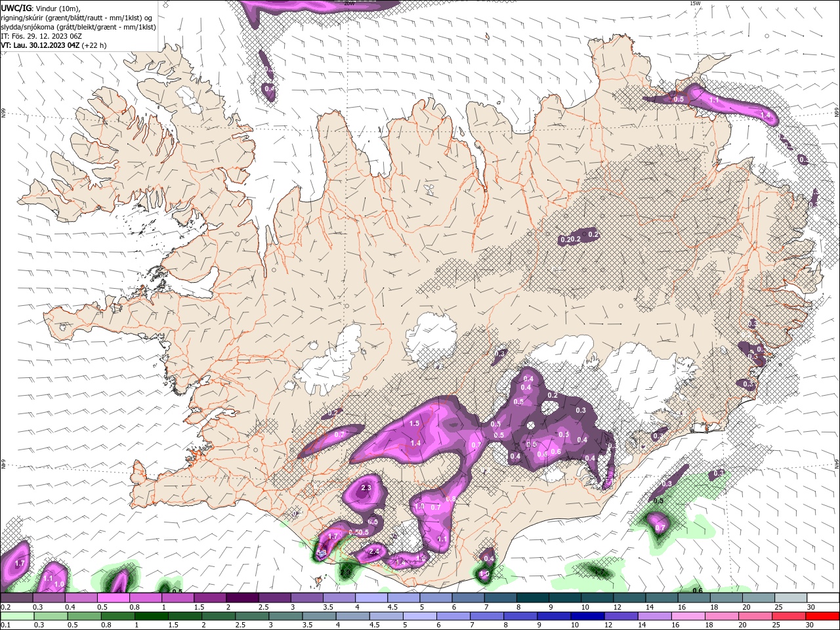Viewport: 840px width, 630px height.
Task: Click the slydda/snjókoma legend description line
Action: (78, 27)
